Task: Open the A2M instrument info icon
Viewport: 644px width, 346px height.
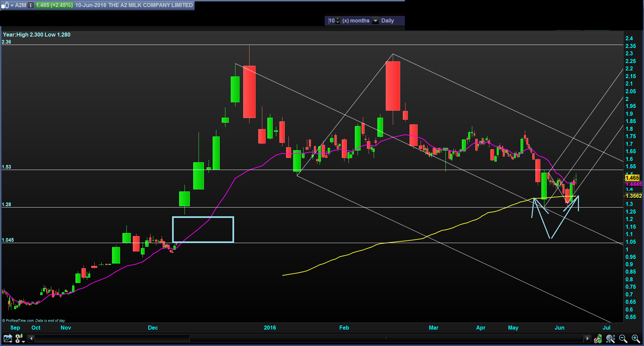Action: 31,5
